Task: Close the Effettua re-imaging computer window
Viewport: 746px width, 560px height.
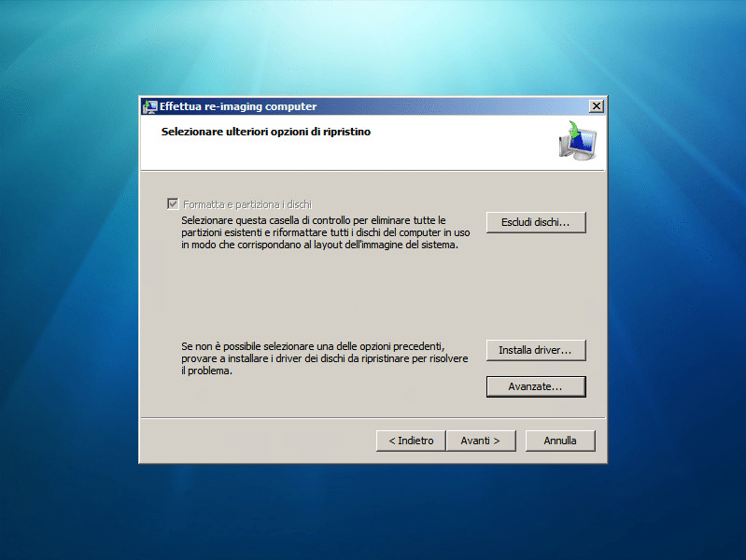Action: 596,106
